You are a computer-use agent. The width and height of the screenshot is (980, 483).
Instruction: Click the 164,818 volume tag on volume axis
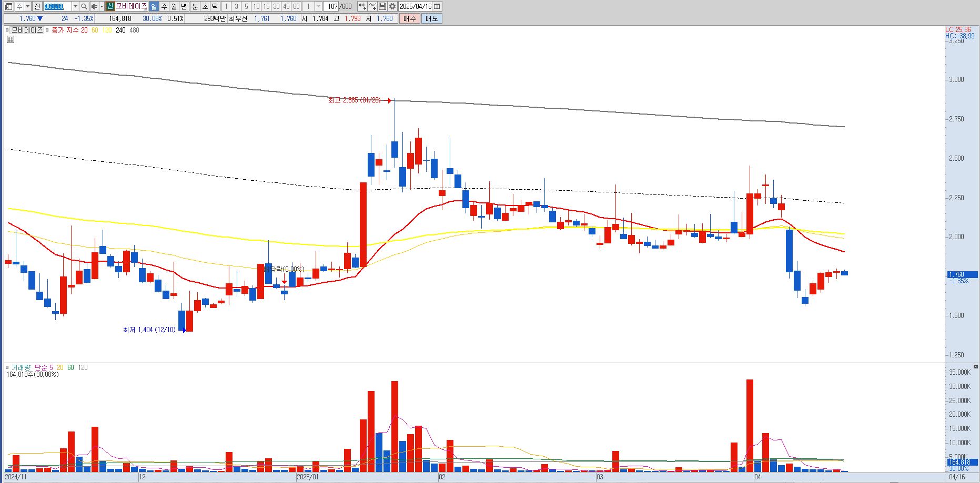[962, 462]
